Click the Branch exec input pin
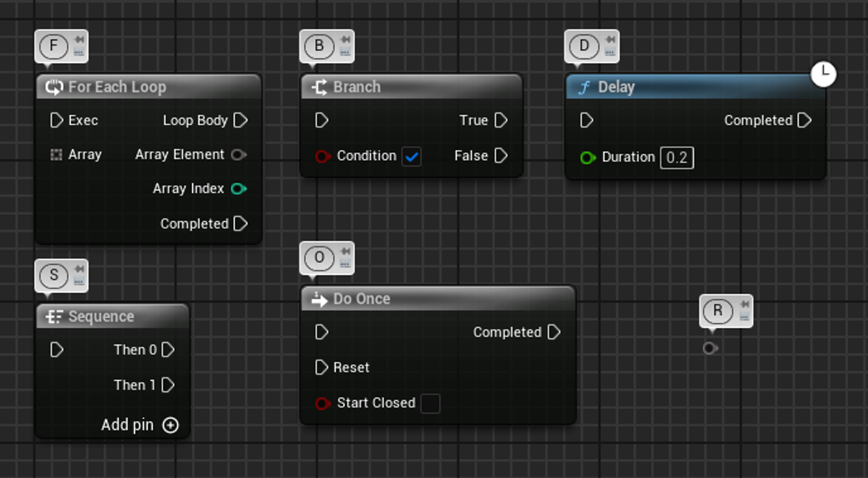Screen dimensions: 868x478 point(322,120)
